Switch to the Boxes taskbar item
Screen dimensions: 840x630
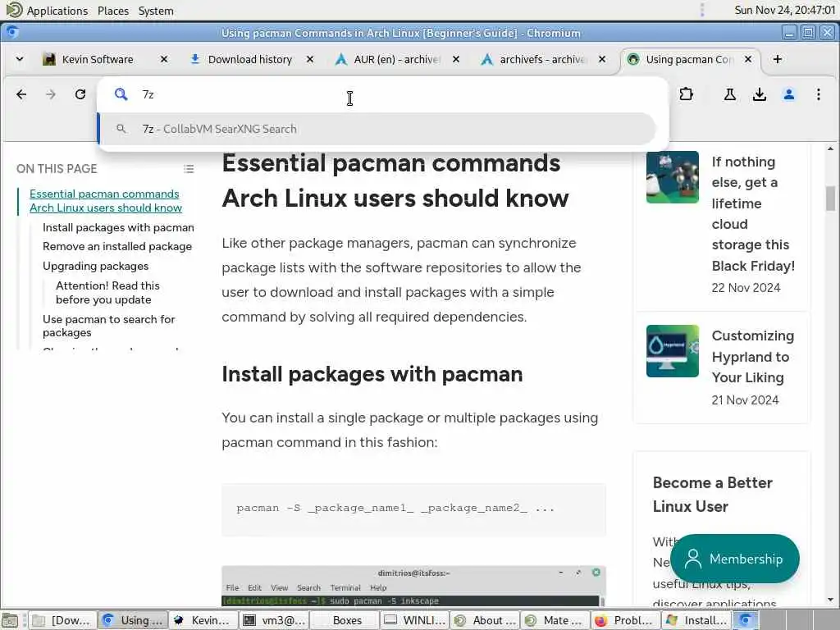click(x=344, y=620)
